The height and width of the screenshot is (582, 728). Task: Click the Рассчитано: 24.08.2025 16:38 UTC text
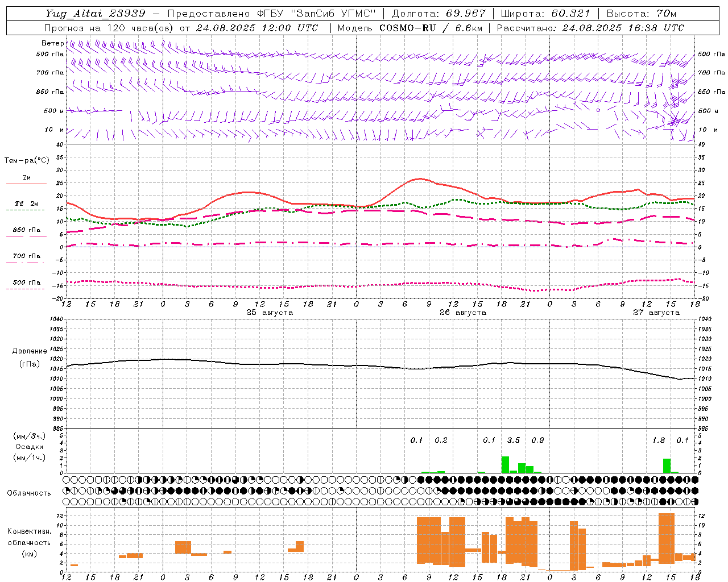coord(590,28)
